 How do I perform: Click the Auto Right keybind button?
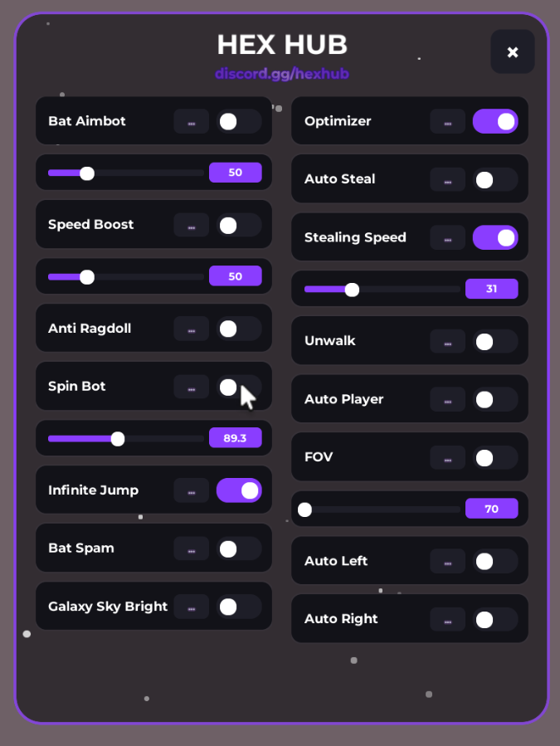point(448,619)
